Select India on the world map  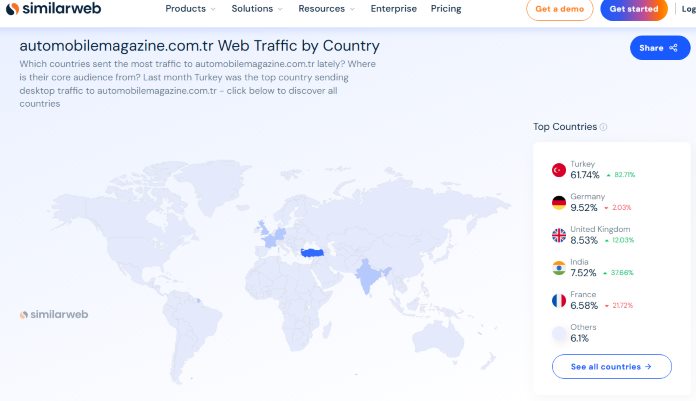pyautogui.click(x=368, y=275)
